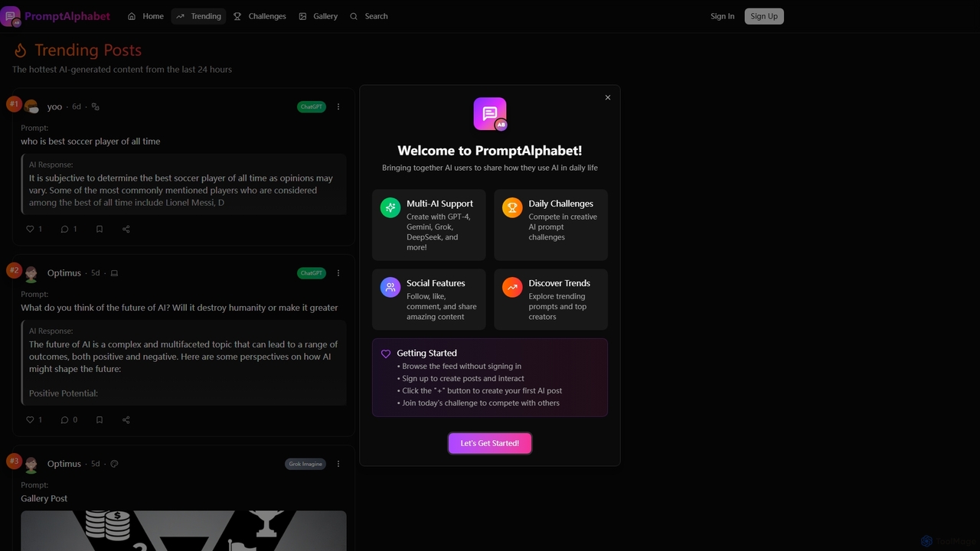The width and height of the screenshot is (980, 551).
Task: Click the Daily Challenges trophy icon
Action: 512,207
